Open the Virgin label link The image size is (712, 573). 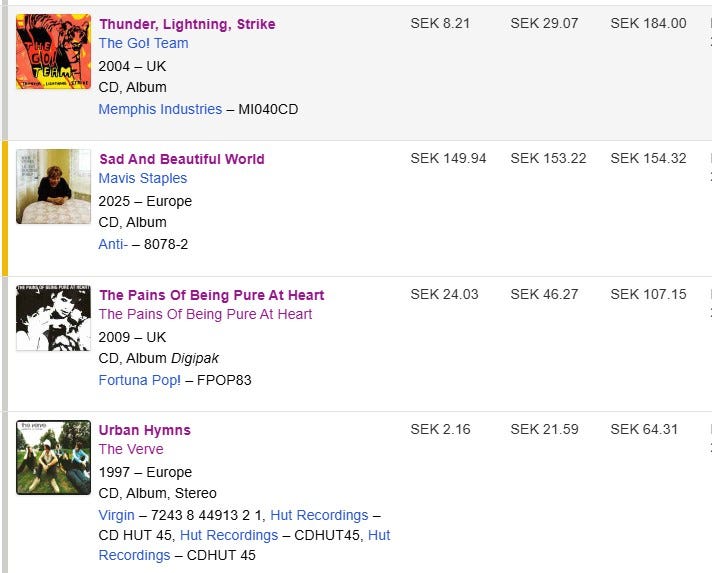(116, 515)
